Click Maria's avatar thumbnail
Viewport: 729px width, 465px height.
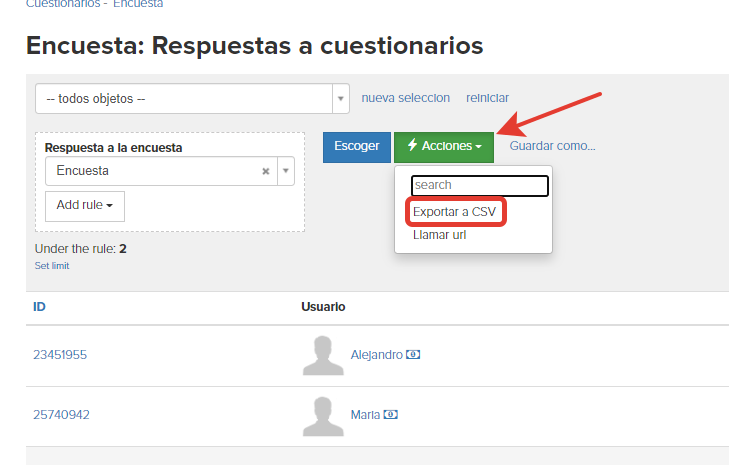[323, 416]
